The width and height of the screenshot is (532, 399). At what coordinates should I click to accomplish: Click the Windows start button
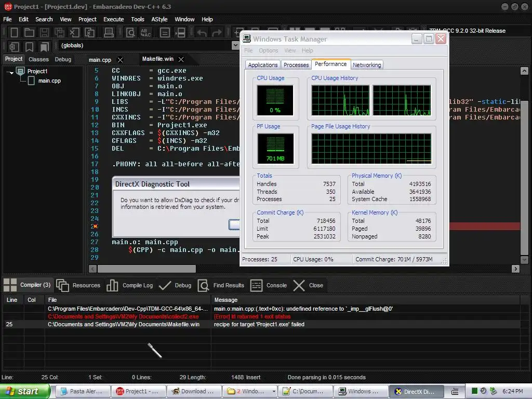tap(24, 392)
